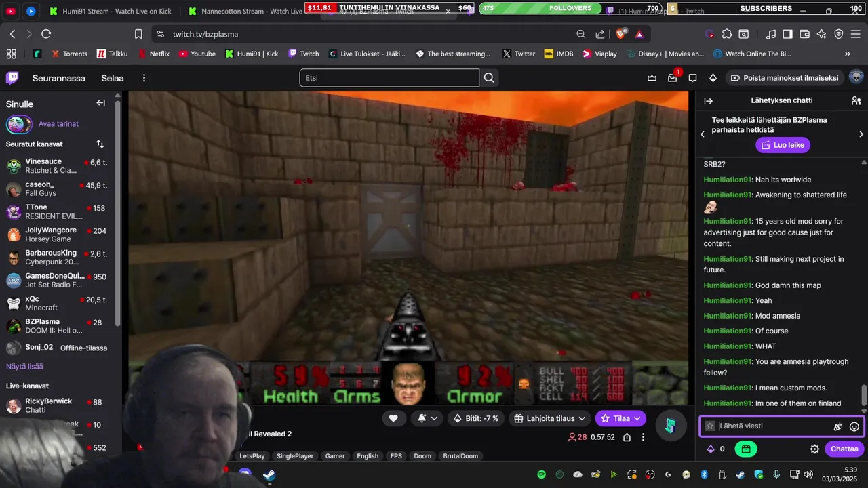Reload the page

point(46,34)
